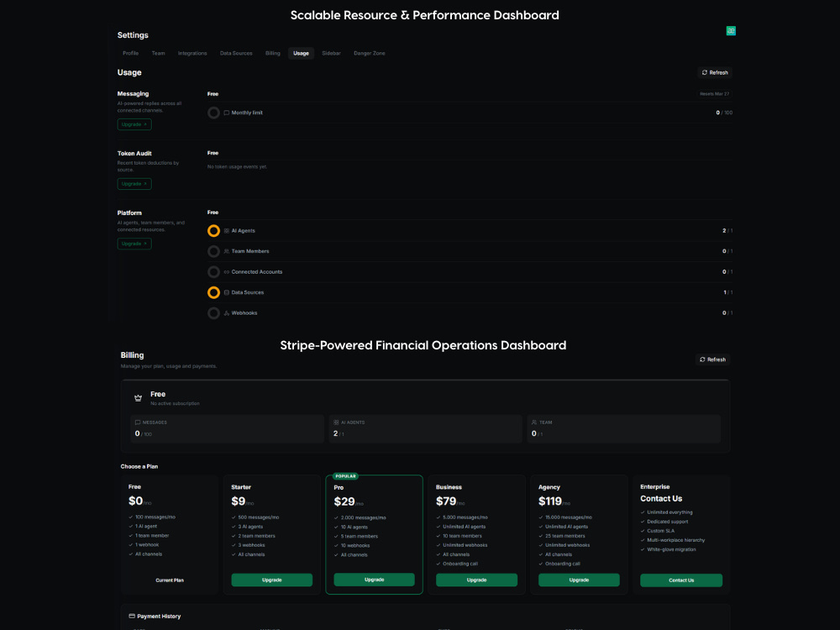Upgrade to the Agency plan

tap(579, 580)
